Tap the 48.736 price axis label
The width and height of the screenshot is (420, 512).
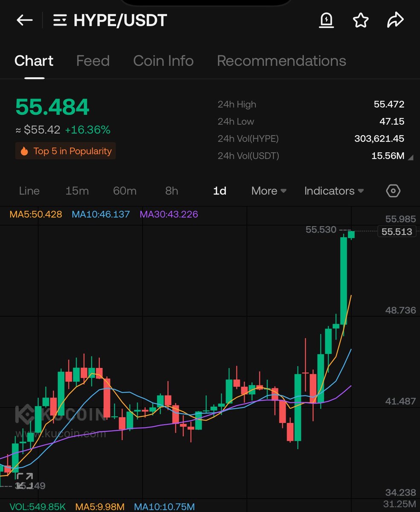point(400,310)
